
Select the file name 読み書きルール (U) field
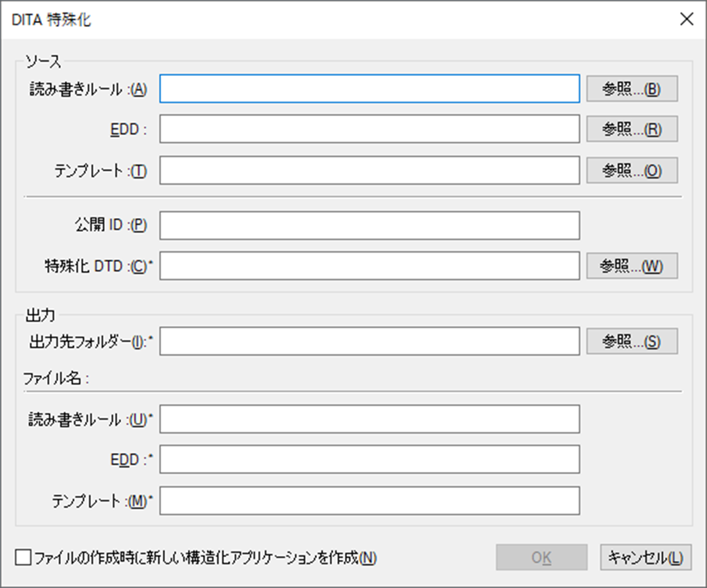pos(369,419)
